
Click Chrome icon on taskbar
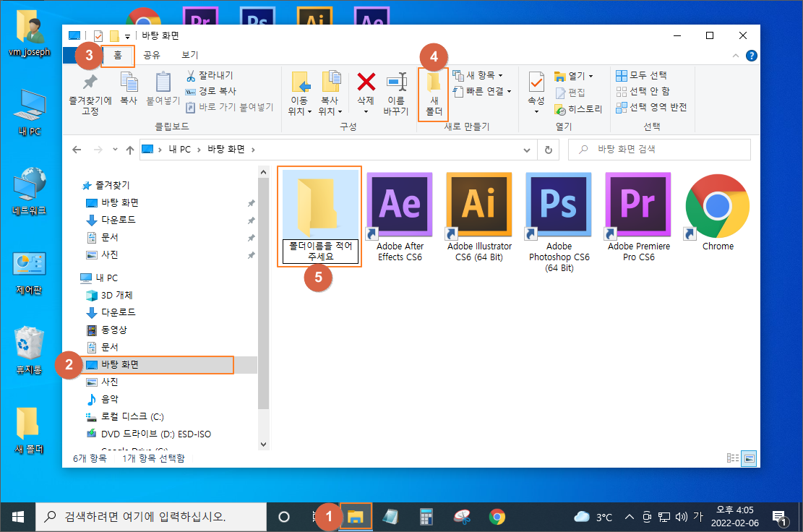point(497,517)
